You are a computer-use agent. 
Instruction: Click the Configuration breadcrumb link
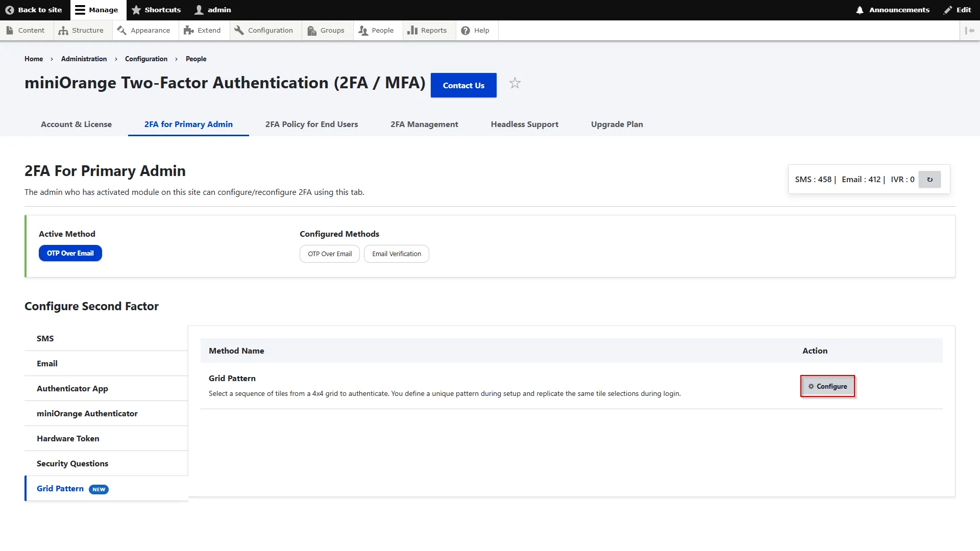point(146,59)
